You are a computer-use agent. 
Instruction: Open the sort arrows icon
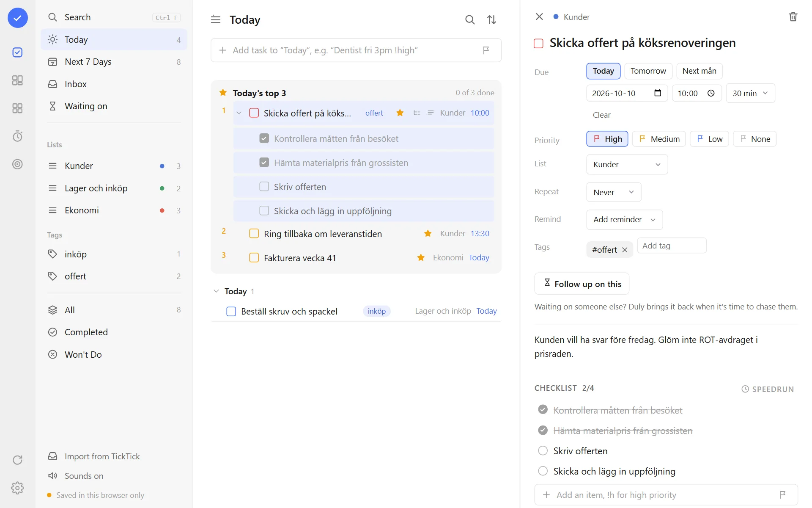point(491,19)
